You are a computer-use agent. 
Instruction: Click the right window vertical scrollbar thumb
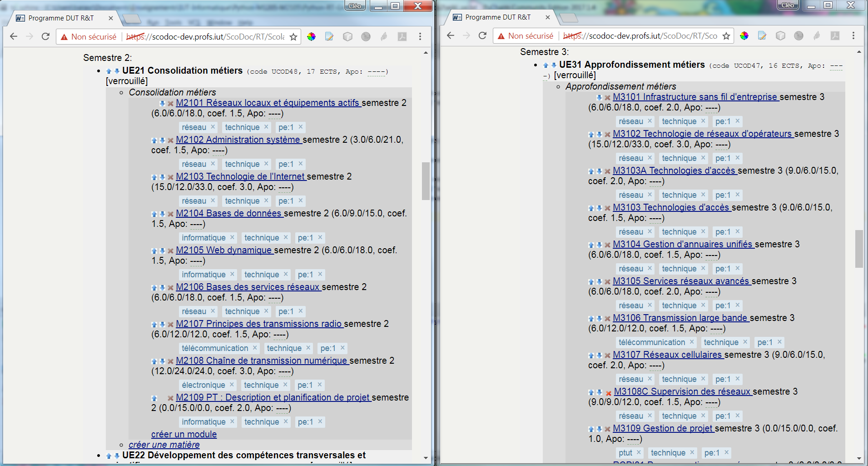(859, 249)
